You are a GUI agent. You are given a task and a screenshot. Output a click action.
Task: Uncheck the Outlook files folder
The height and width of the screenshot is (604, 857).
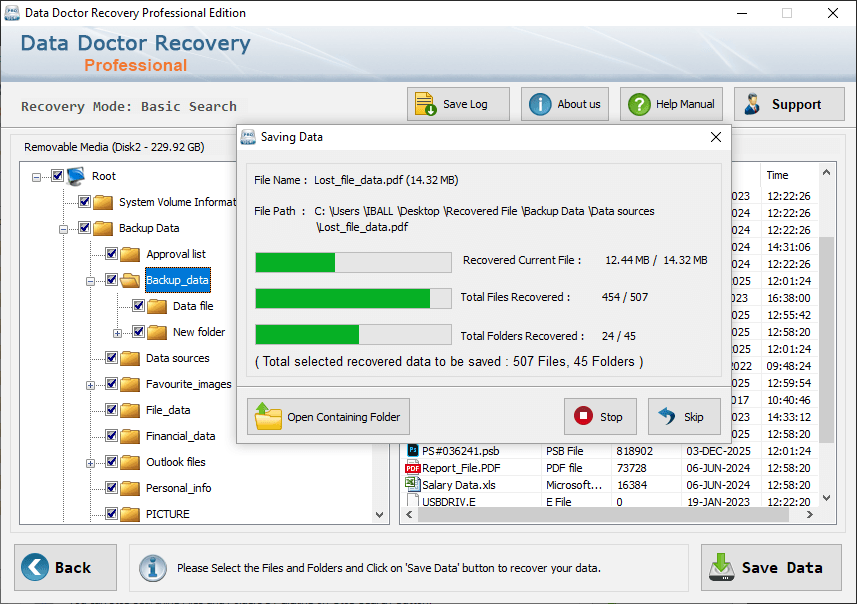(x=111, y=462)
